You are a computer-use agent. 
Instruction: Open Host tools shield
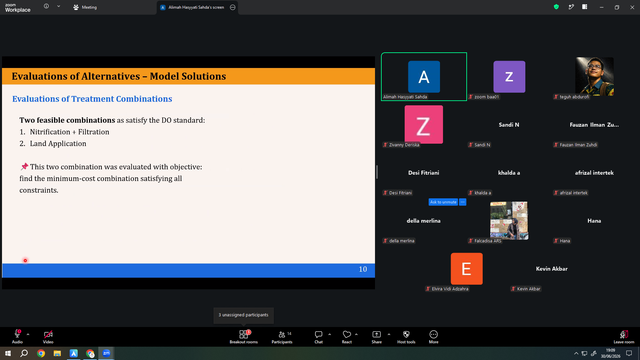pos(406,337)
